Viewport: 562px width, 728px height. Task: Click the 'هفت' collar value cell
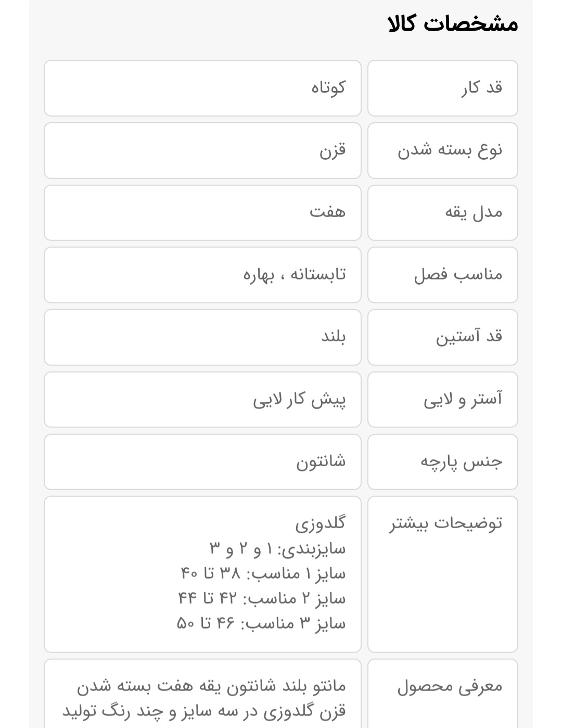click(x=202, y=212)
